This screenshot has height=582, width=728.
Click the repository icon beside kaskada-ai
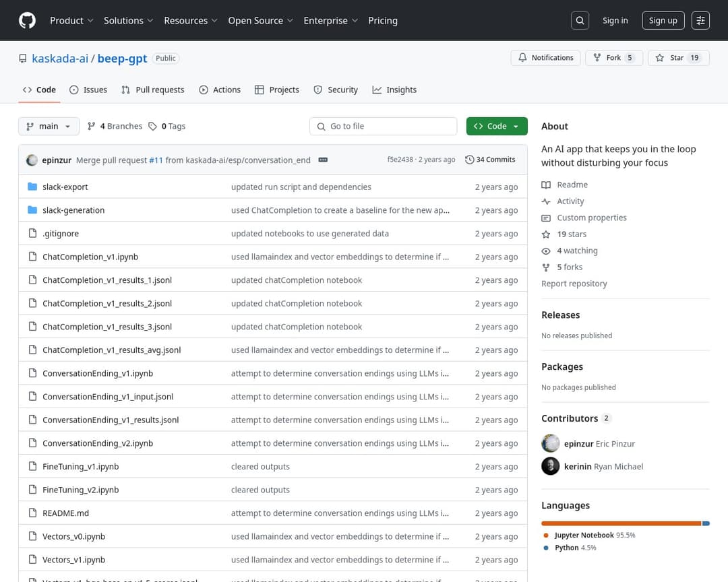click(x=23, y=59)
